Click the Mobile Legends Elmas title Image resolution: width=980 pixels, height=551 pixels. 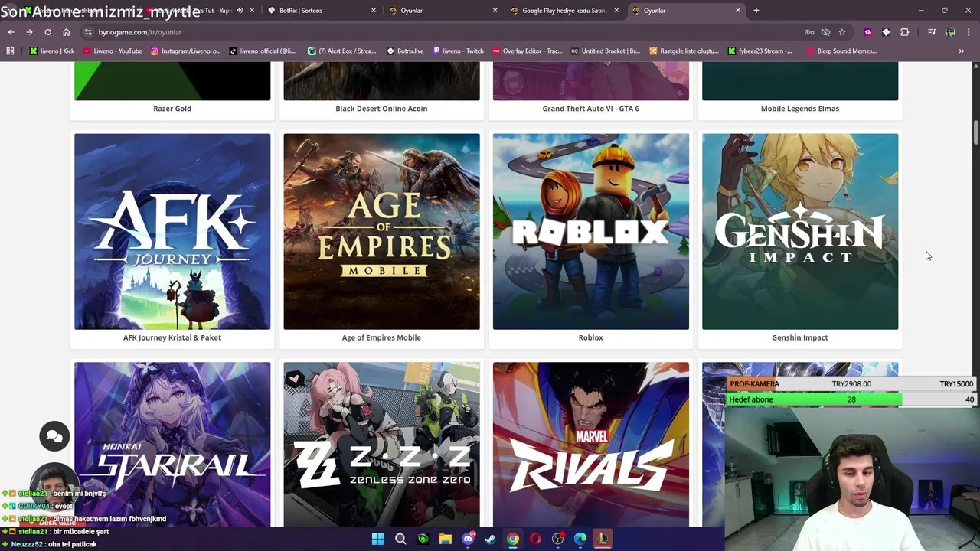point(800,109)
